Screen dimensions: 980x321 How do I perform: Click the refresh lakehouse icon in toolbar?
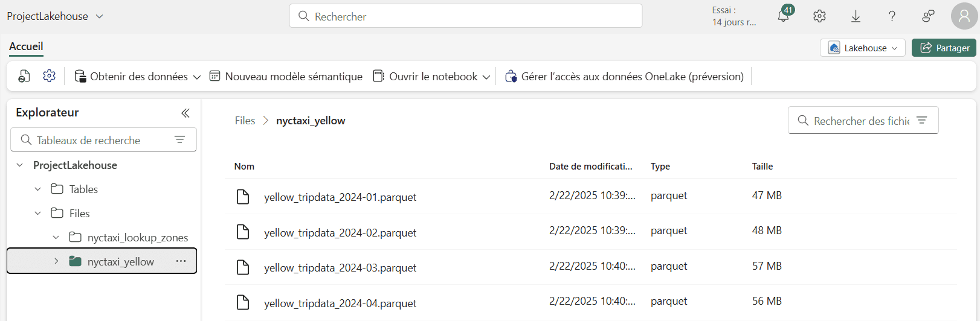(x=24, y=76)
